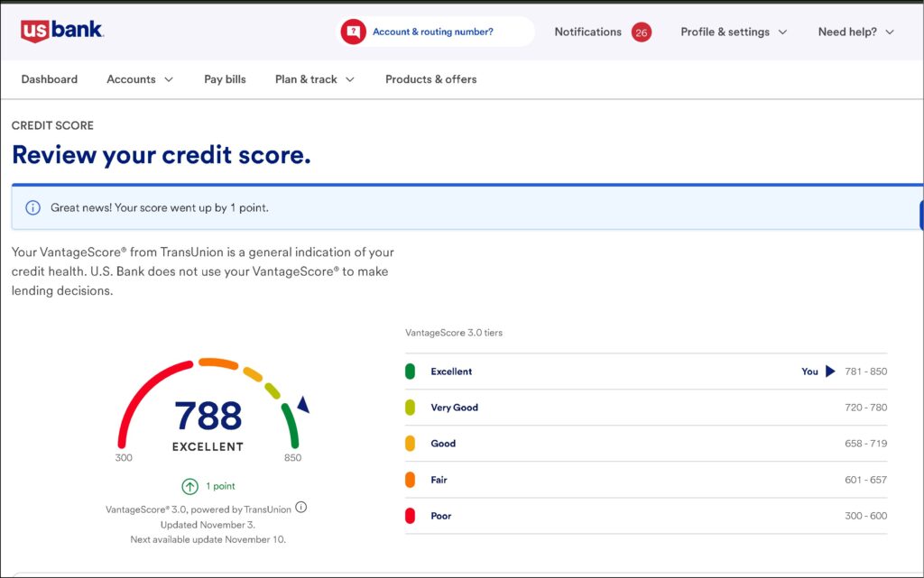
Task: Open Notifications from the top bar
Action: click(x=587, y=32)
